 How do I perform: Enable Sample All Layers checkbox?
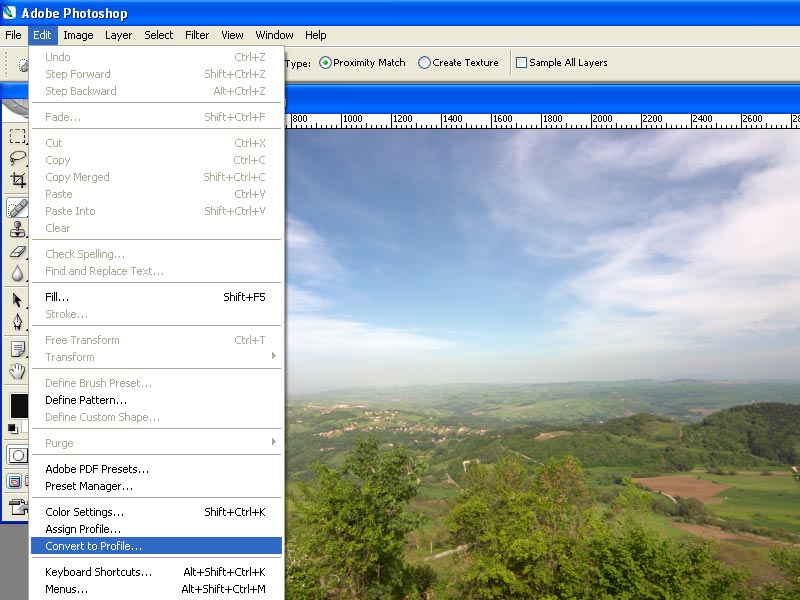(x=521, y=63)
